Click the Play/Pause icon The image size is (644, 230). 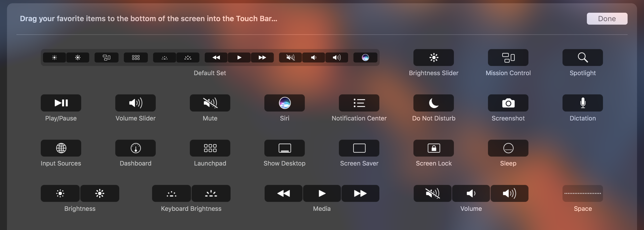click(61, 103)
